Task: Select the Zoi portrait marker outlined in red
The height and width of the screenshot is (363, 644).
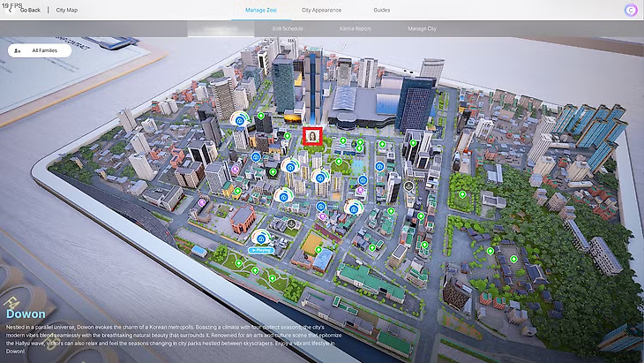Action: [x=311, y=135]
